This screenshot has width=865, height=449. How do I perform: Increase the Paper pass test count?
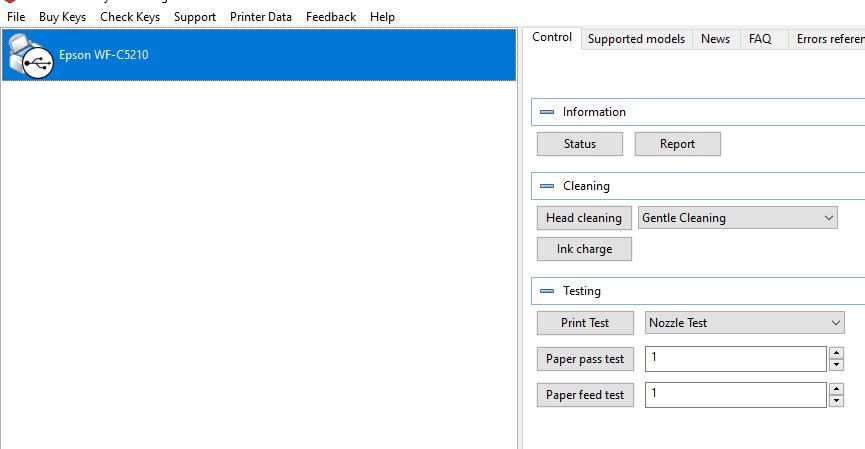click(836, 353)
